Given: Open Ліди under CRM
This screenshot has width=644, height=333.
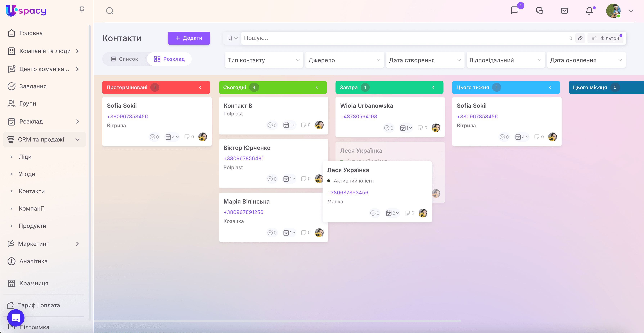Looking at the screenshot, I should [x=25, y=157].
